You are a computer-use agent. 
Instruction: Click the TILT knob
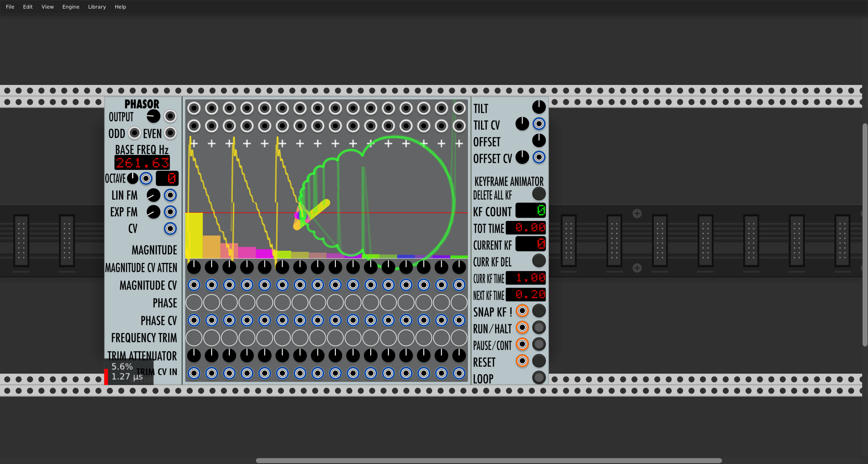[x=538, y=107]
